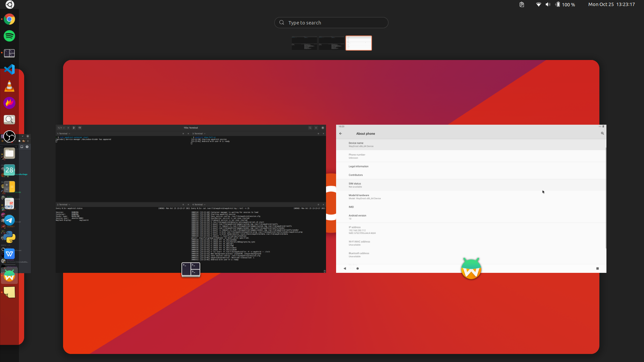644x362 pixels.
Task: Toggle maximize on Terminal 1 pane
Action: point(183,133)
